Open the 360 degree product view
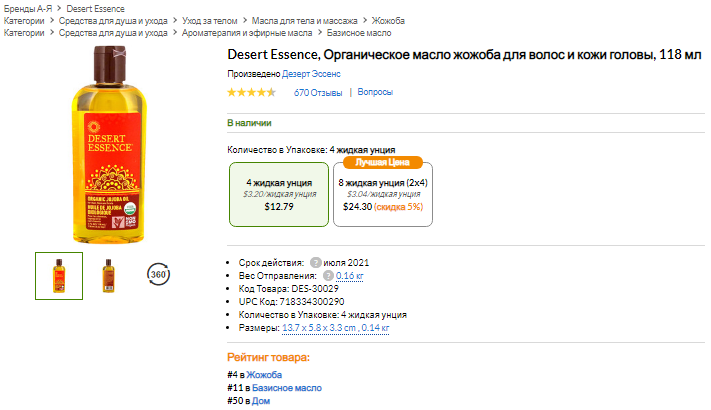 pos(158,275)
